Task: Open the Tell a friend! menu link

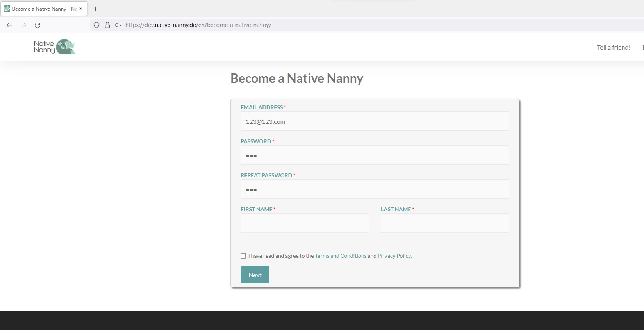Action: (614, 48)
